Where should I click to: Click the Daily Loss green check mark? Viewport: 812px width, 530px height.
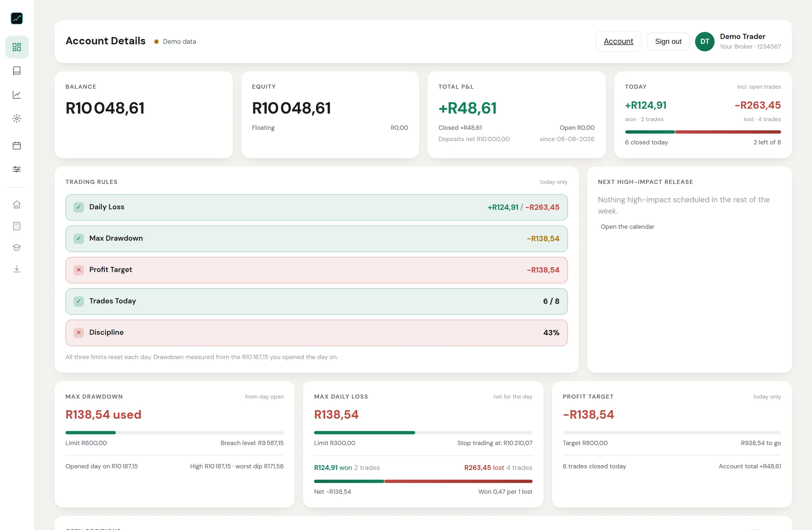pyautogui.click(x=79, y=207)
